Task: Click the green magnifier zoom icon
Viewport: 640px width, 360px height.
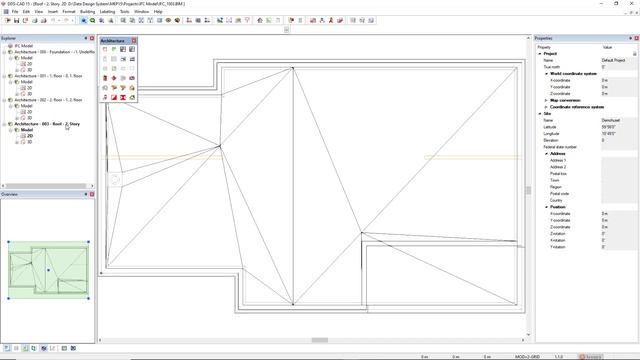Action: coord(93,20)
